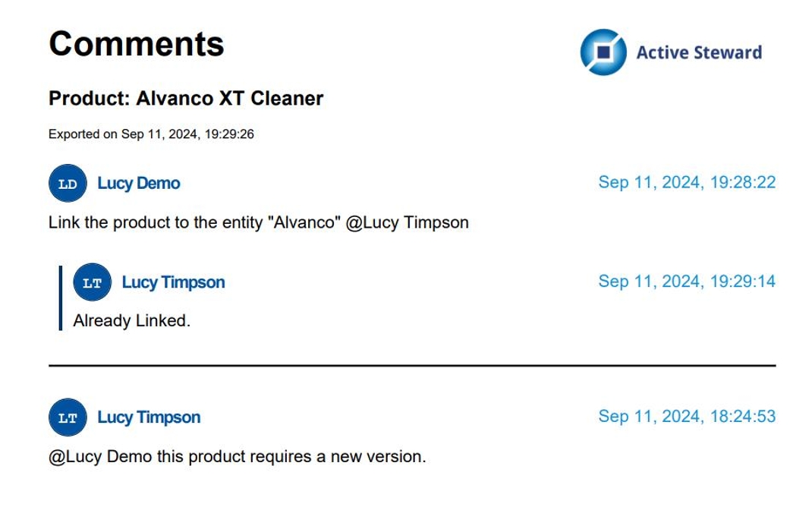Select Lucy Timpson name on the bottom comment
The image size is (812, 510).
(x=149, y=417)
